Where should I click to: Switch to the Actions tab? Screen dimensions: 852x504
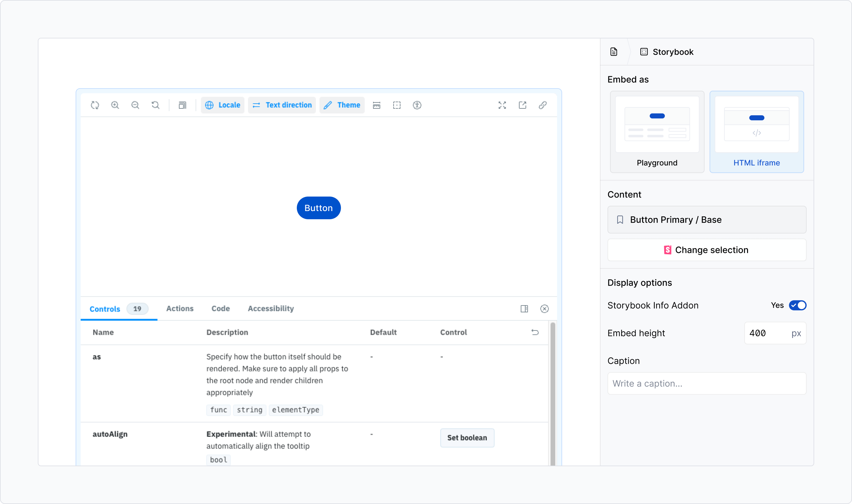[180, 308]
